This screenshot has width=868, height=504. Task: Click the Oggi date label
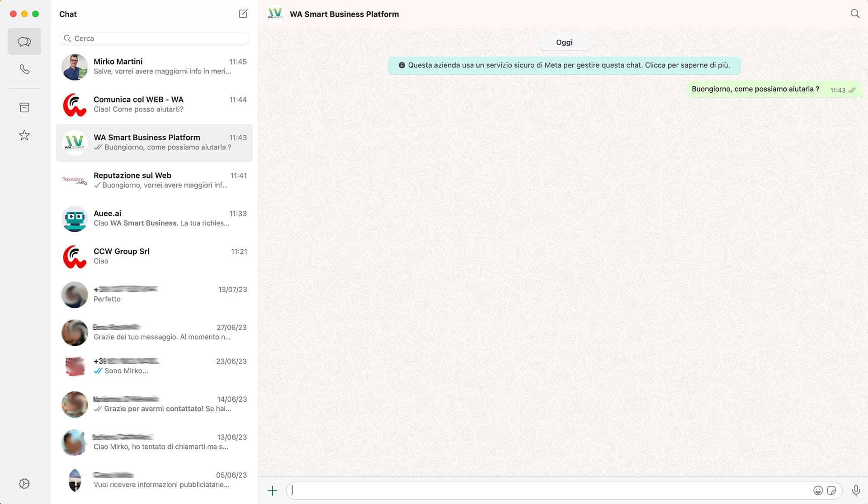coord(564,42)
